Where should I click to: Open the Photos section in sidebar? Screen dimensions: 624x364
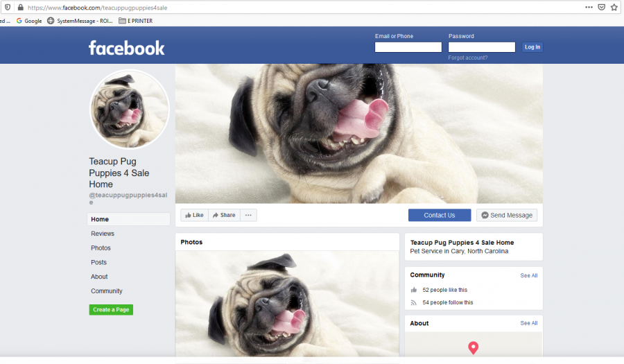(101, 248)
